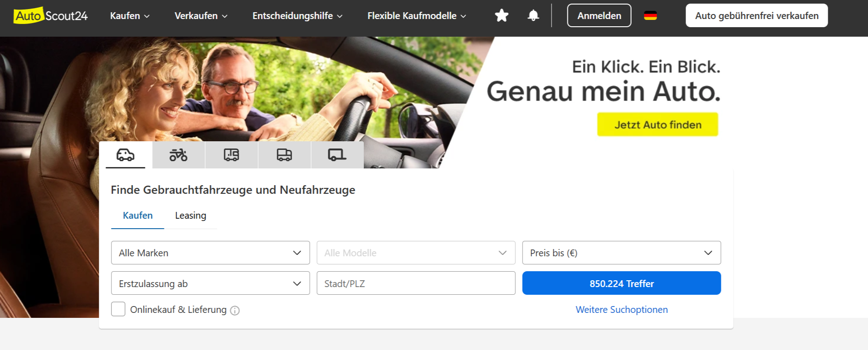Focus the Stadt/PLZ input field
Screen dimensions: 868x350
point(416,283)
